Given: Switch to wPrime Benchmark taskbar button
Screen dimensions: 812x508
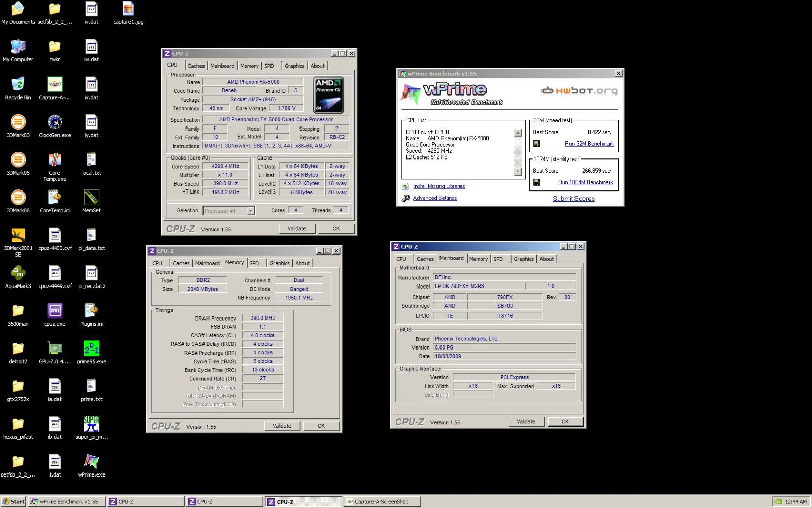Looking at the screenshot, I should pyautogui.click(x=67, y=501).
